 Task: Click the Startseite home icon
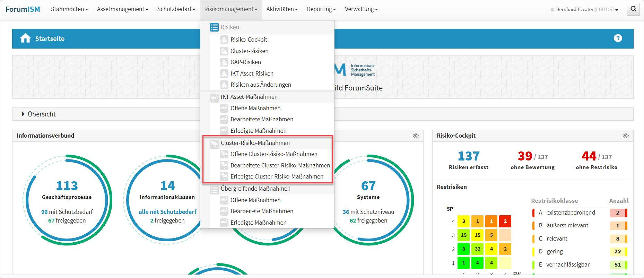25,38
